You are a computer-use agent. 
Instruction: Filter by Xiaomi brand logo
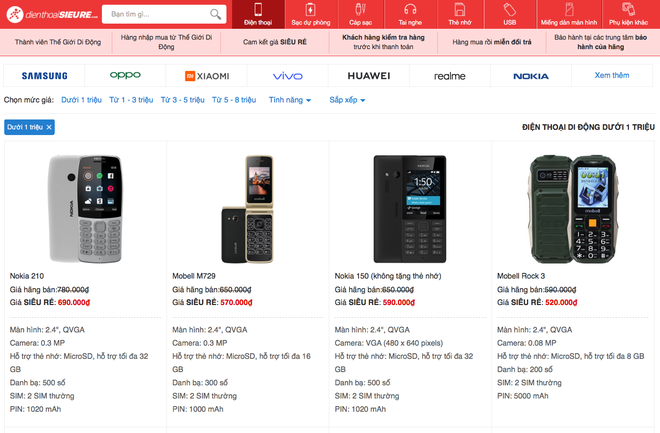point(207,76)
